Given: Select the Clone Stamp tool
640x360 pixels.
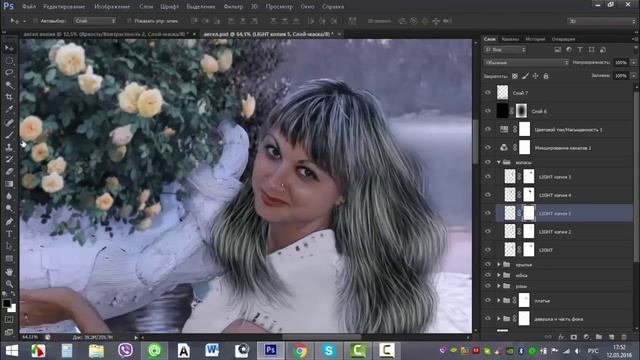Looking at the screenshot, I should (x=9, y=147).
